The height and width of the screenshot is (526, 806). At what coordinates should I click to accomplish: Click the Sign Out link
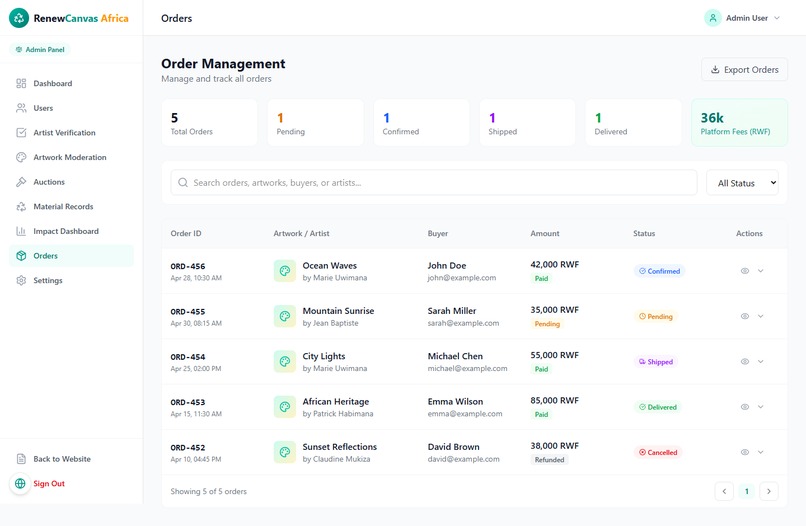[49, 483]
